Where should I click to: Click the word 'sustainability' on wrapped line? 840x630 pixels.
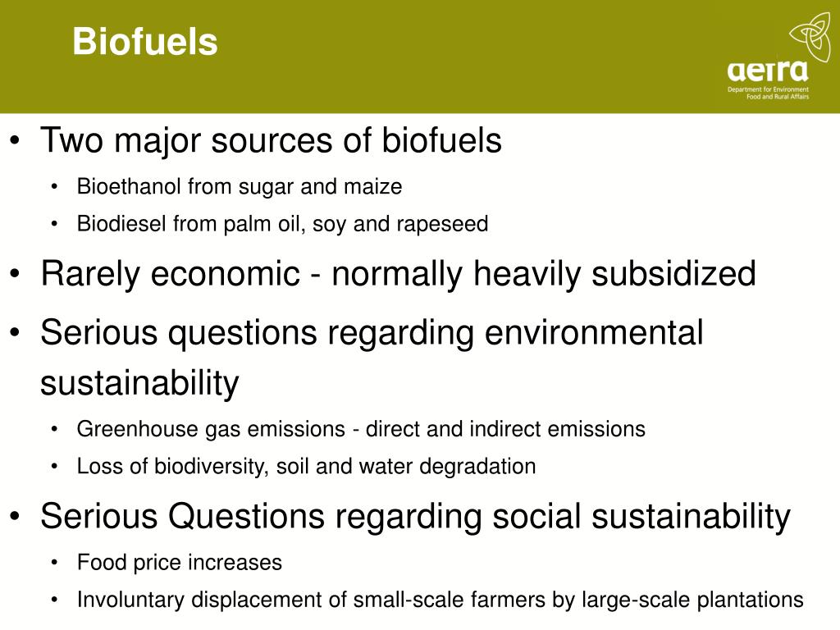(139, 383)
